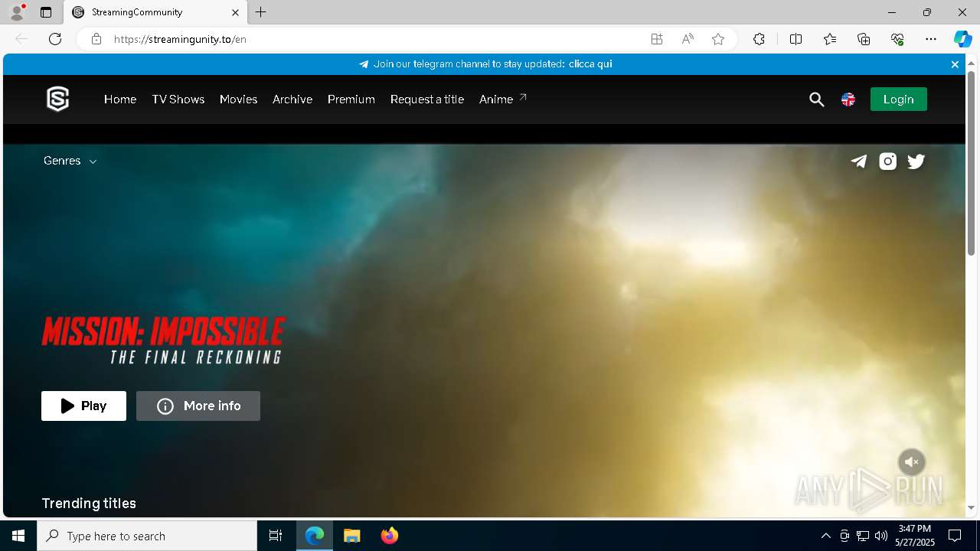The height and width of the screenshot is (551, 980).
Task: Open the Anime external link
Action: click(x=503, y=99)
